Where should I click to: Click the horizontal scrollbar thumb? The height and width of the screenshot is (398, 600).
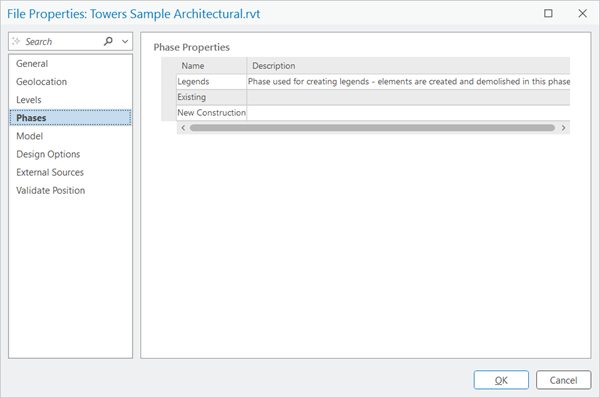[x=372, y=128]
